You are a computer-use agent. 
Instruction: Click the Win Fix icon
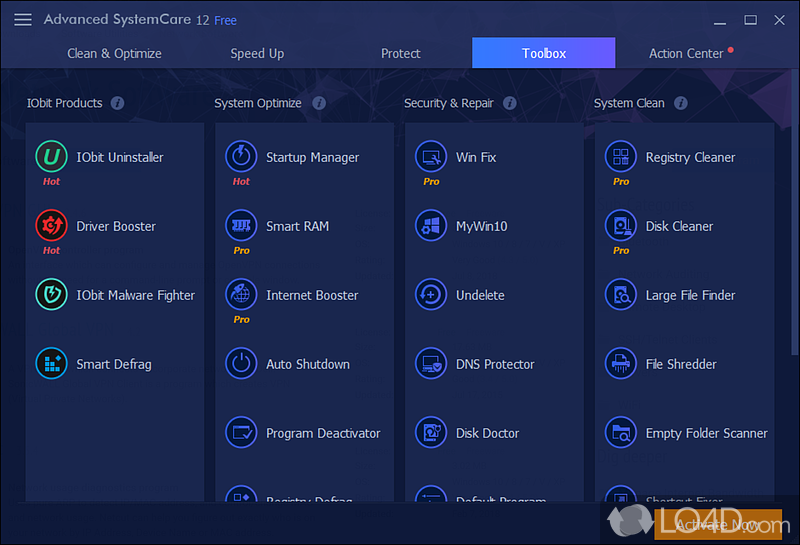[x=431, y=157]
